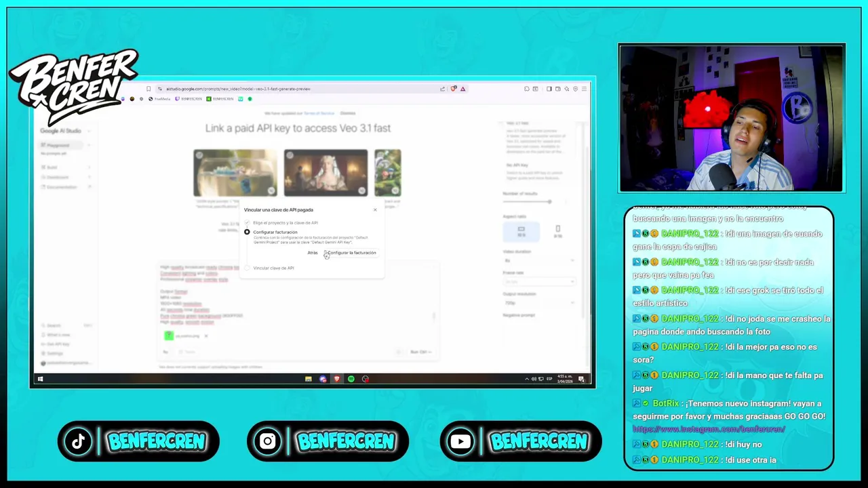Click the Brave Shields lion icon
Image resolution: width=868 pixels, height=488 pixels.
pos(454,89)
